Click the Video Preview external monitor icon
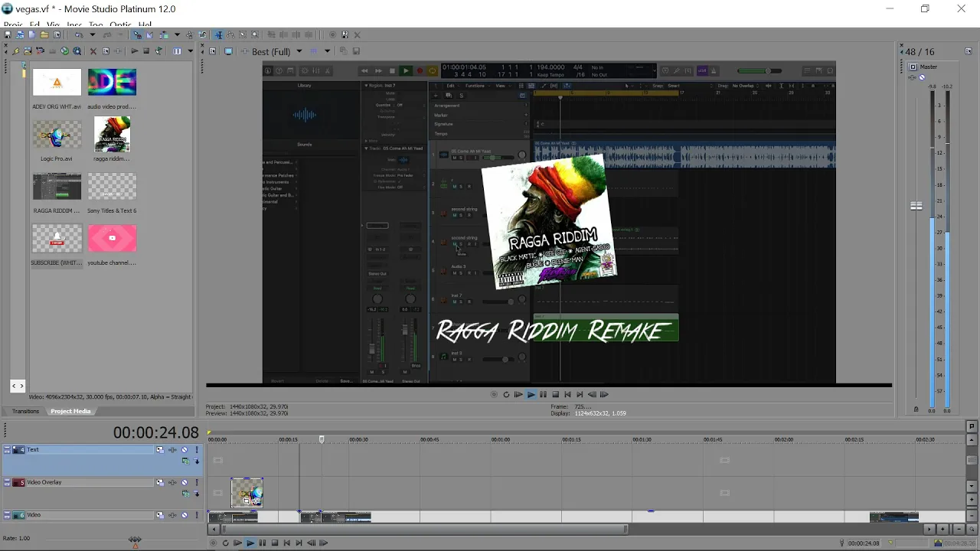Image resolution: width=980 pixels, height=551 pixels. [228, 51]
